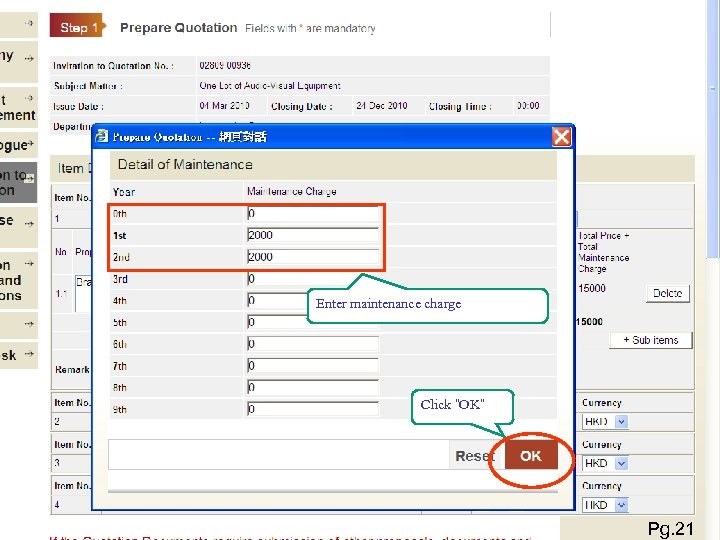
Task: Confirm maintenance charges with the OK button
Action: click(531, 456)
